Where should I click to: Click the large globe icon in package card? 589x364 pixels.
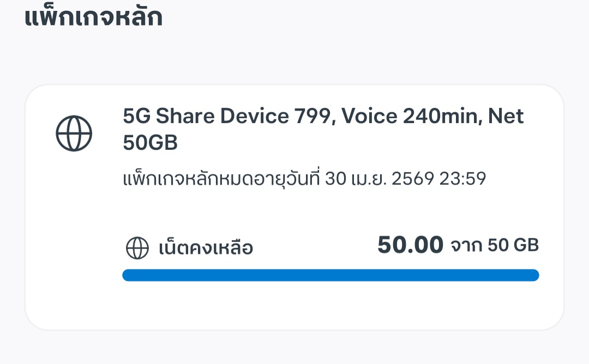74,134
